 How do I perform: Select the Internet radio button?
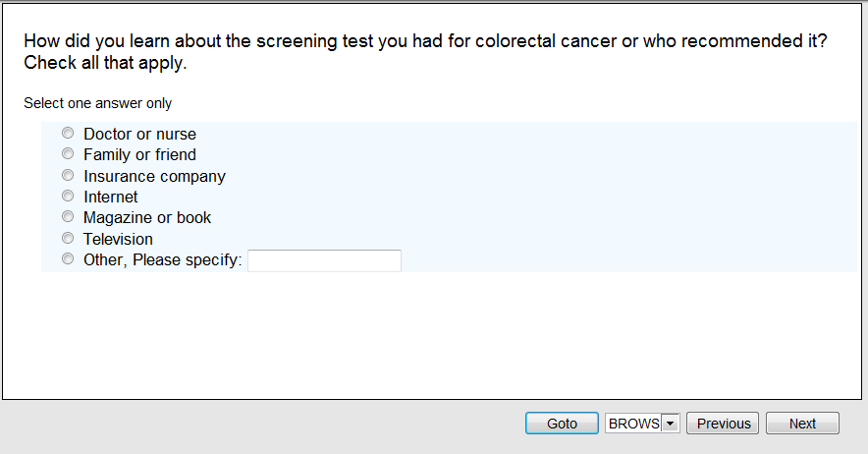(68, 197)
